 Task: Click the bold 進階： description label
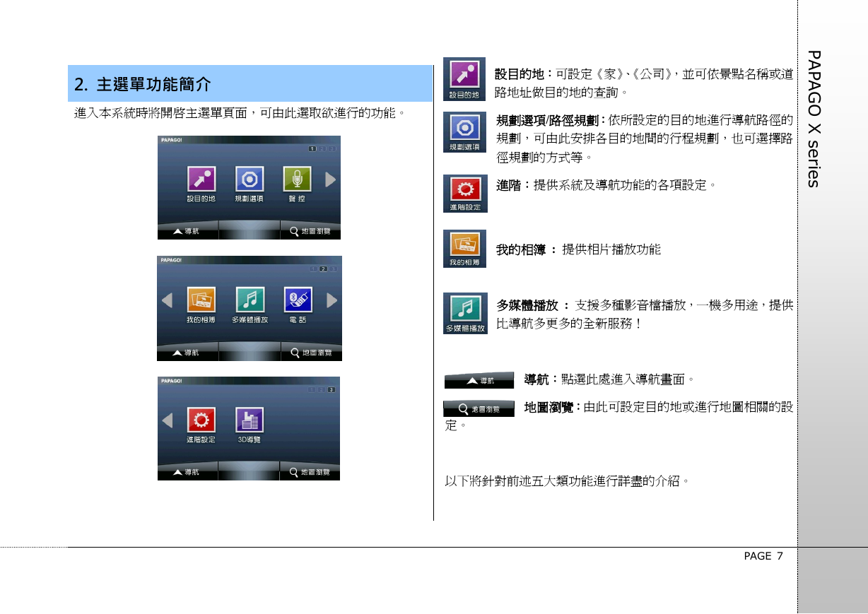click(x=514, y=185)
